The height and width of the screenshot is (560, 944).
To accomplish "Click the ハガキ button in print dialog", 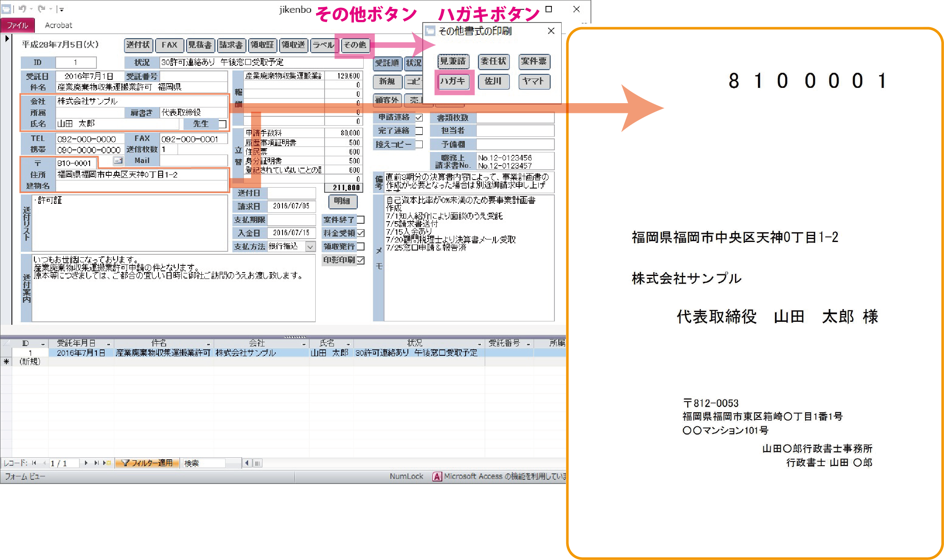I will (x=453, y=81).
